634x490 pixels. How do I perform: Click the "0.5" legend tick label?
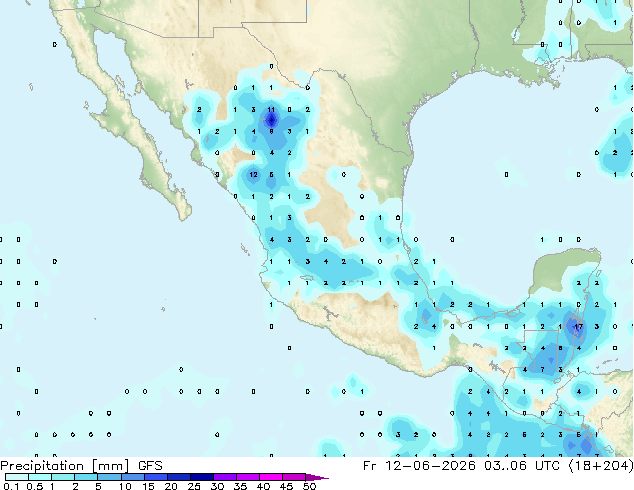pyautogui.click(x=35, y=486)
